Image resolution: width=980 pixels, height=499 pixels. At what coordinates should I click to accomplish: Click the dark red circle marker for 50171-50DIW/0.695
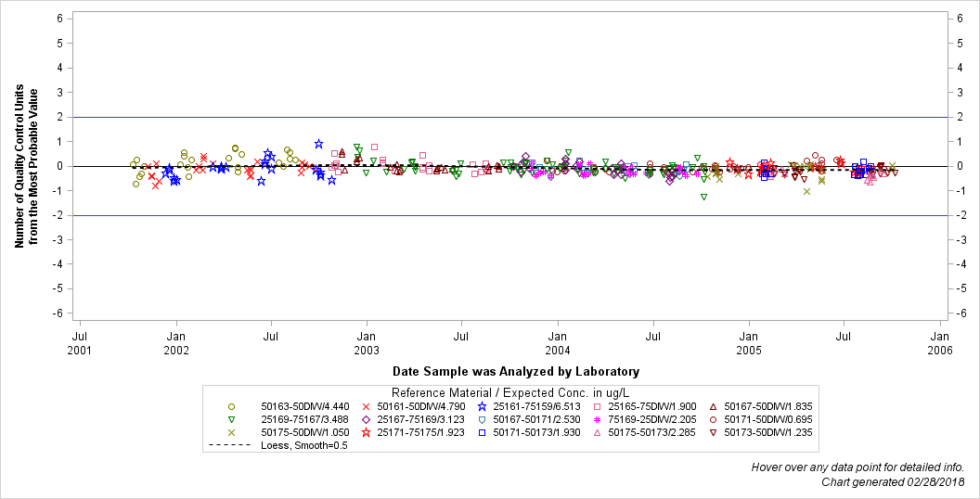[x=713, y=419]
